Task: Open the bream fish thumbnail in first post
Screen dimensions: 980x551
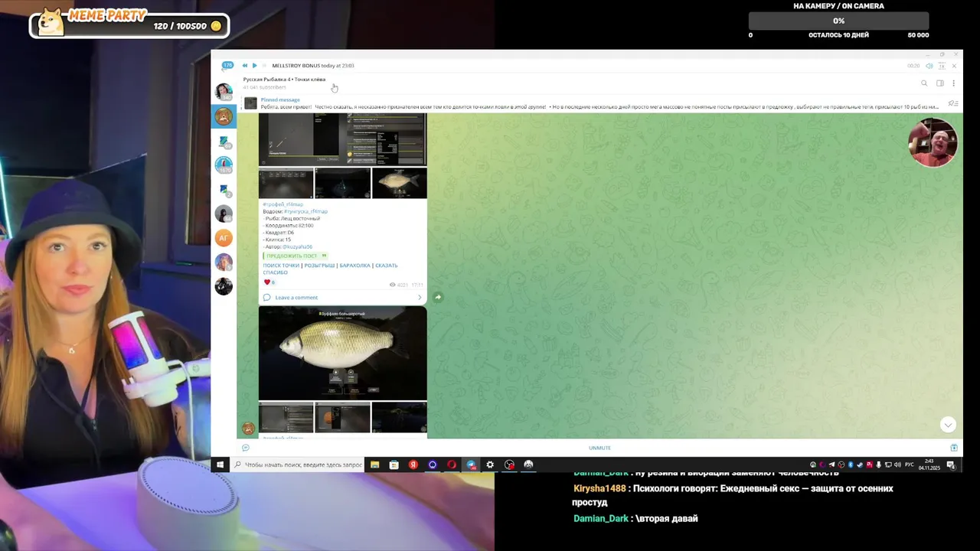Action: click(399, 184)
